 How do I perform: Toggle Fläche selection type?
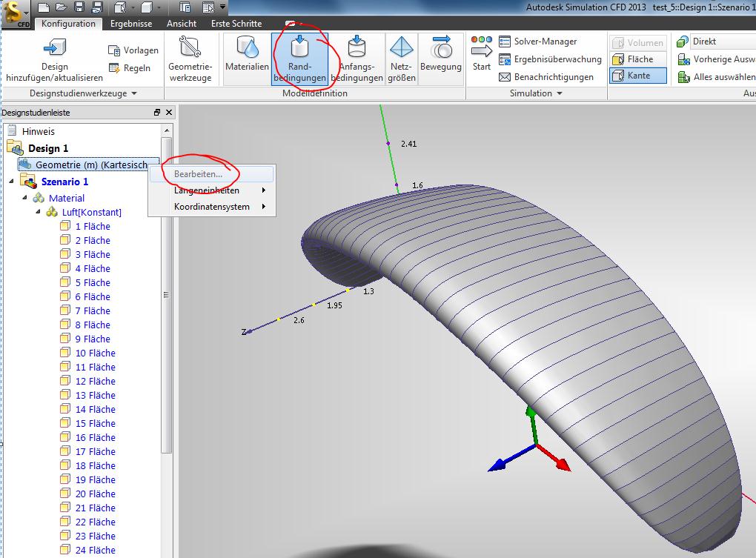[638, 59]
